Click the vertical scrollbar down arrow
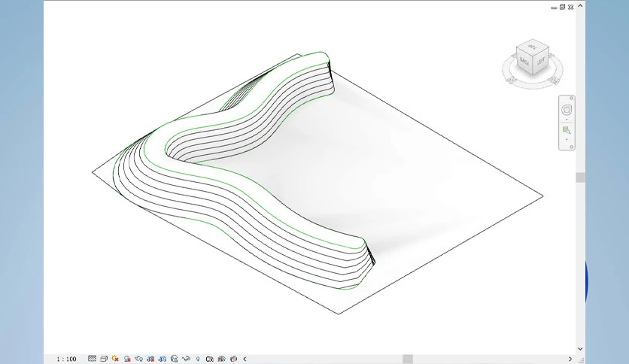The height and width of the screenshot is (364, 629). point(580,349)
